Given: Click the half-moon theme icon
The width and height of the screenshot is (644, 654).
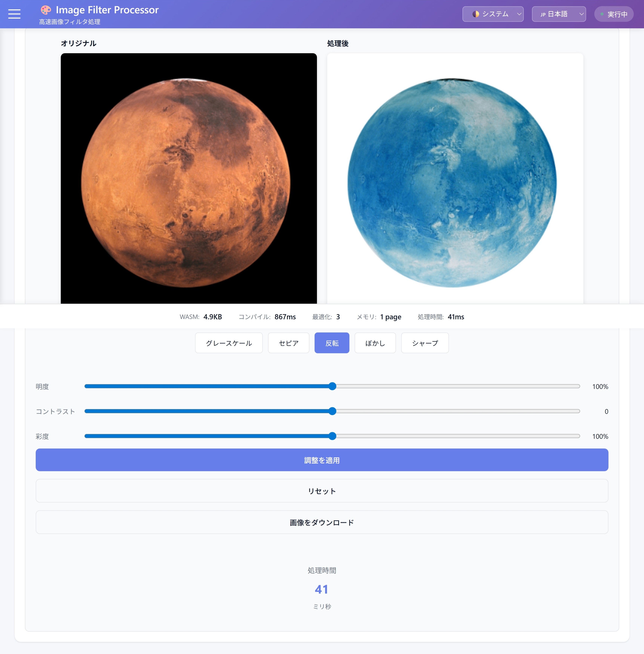Looking at the screenshot, I should point(476,14).
